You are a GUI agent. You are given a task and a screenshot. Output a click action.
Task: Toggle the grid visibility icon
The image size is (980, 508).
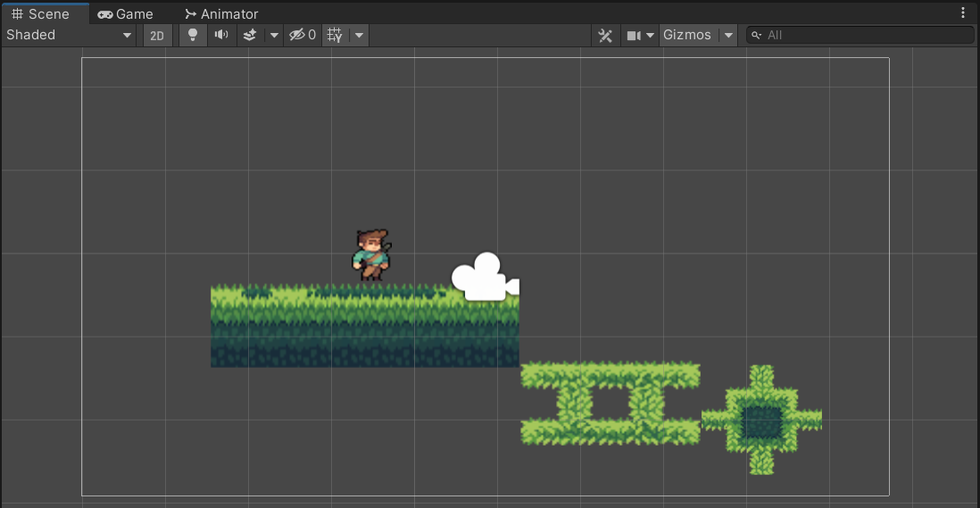click(x=335, y=35)
